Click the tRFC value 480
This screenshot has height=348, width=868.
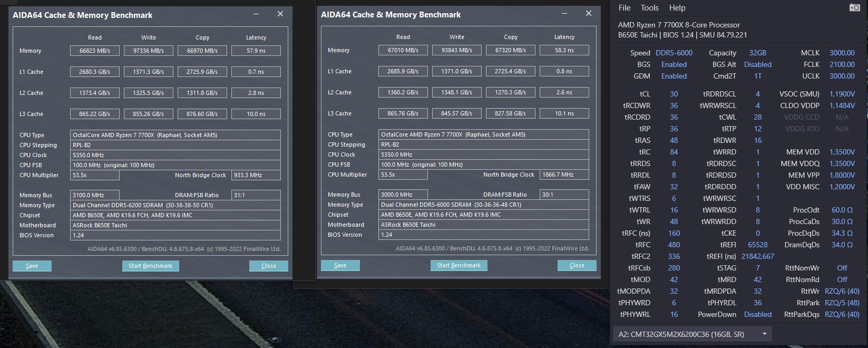click(674, 245)
